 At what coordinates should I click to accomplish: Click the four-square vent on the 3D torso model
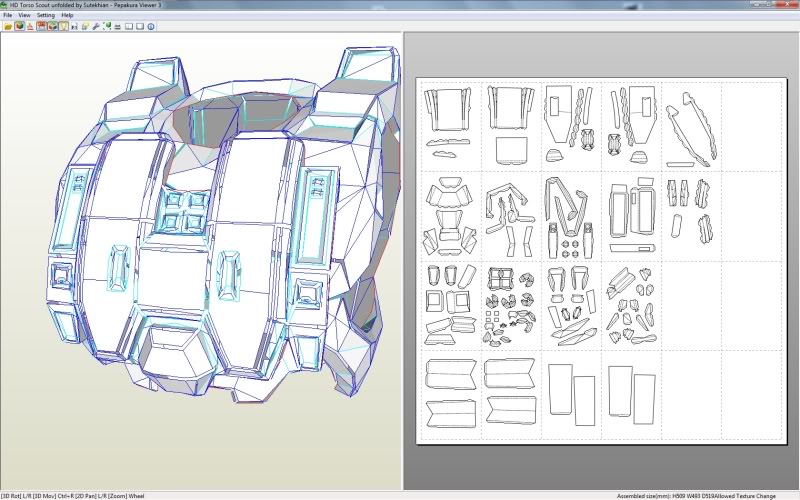182,211
